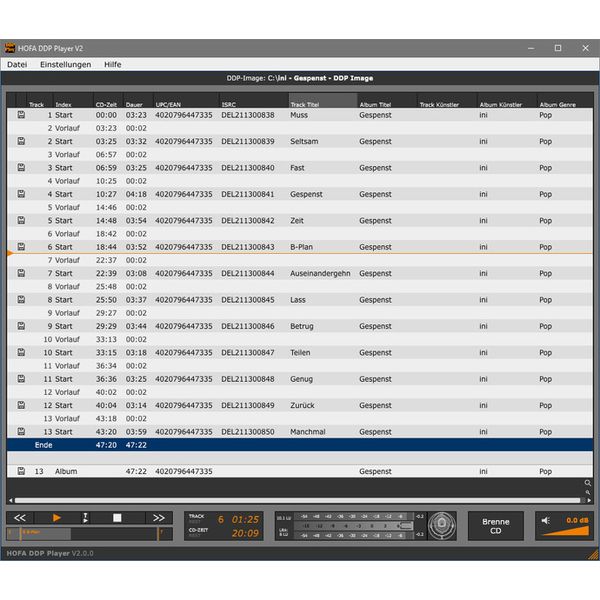Click the Track Titel column header

click(x=323, y=101)
